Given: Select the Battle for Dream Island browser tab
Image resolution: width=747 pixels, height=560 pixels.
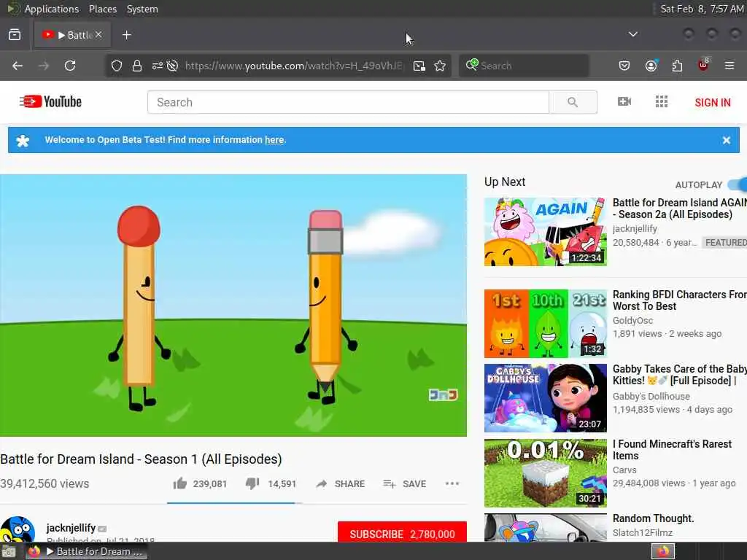Looking at the screenshot, I should coord(71,35).
